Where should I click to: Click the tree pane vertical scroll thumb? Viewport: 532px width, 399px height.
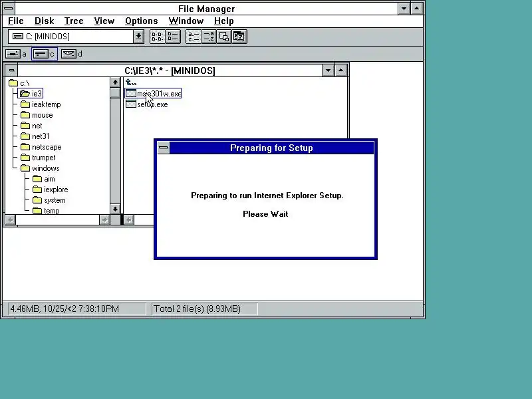(115, 92)
